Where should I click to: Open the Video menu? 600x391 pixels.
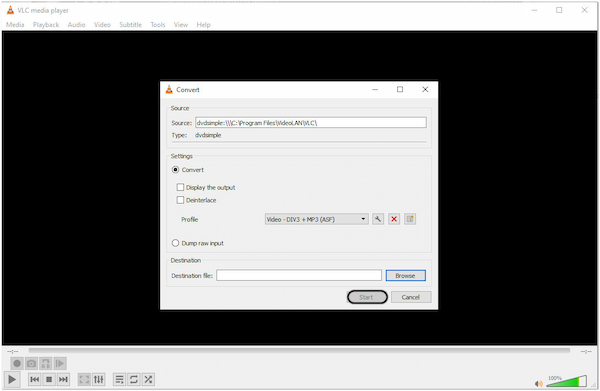pyautogui.click(x=102, y=24)
